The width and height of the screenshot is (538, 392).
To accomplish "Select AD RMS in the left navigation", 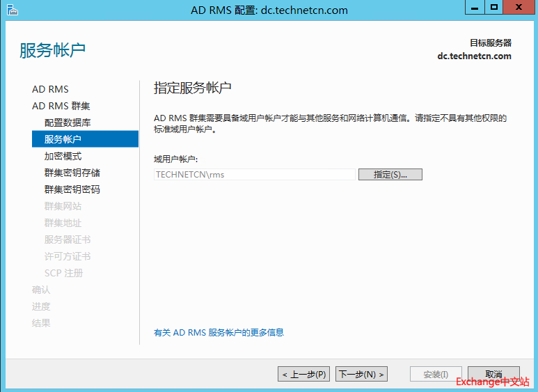I will pyautogui.click(x=50, y=89).
